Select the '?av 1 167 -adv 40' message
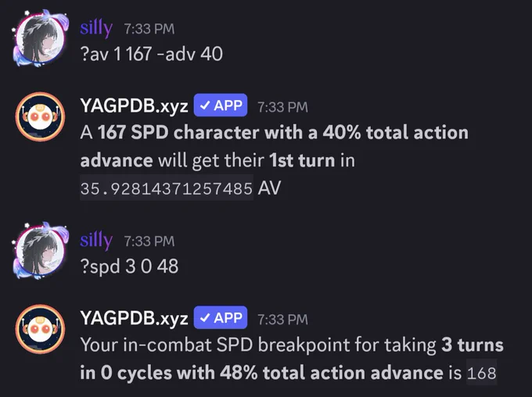532x397 pixels. coord(151,54)
